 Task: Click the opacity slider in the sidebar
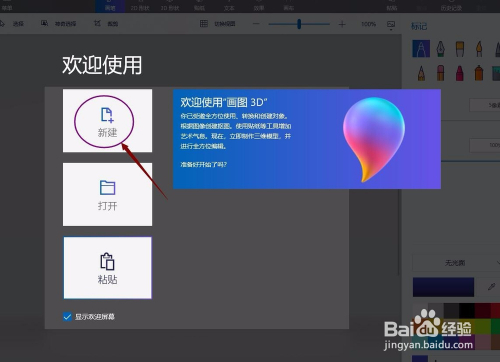pos(471,161)
